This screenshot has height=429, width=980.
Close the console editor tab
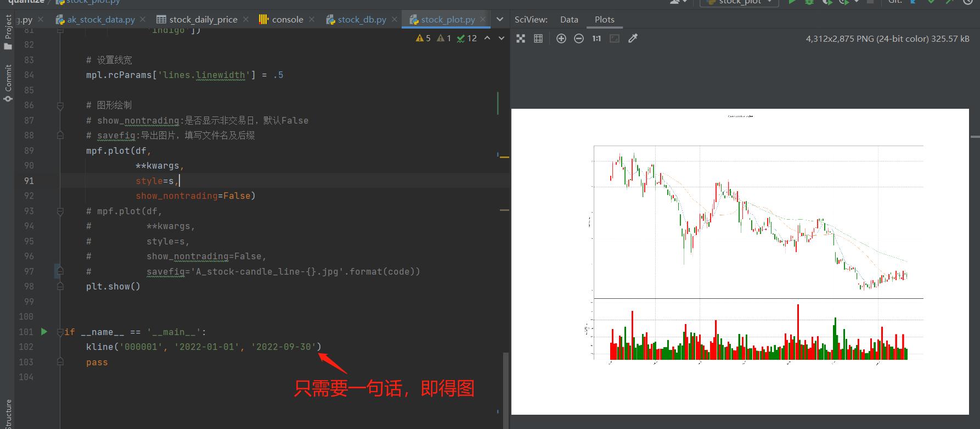coord(312,19)
